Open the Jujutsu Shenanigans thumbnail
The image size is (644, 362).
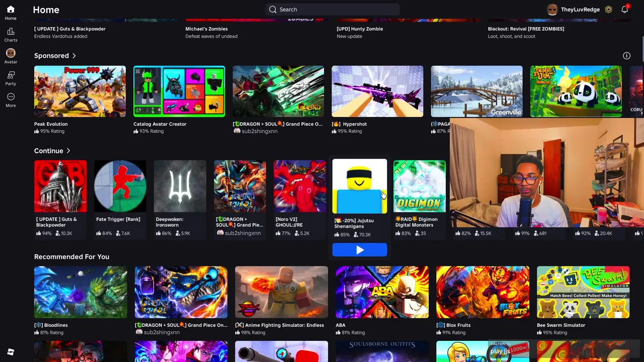click(x=360, y=187)
